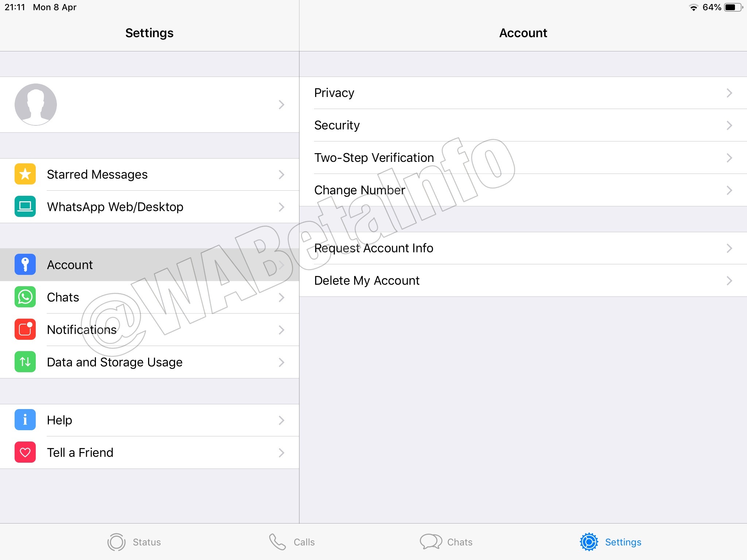Open the yellow Starred Messages star icon
The width and height of the screenshot is (747, 560).
click(25, 174)
